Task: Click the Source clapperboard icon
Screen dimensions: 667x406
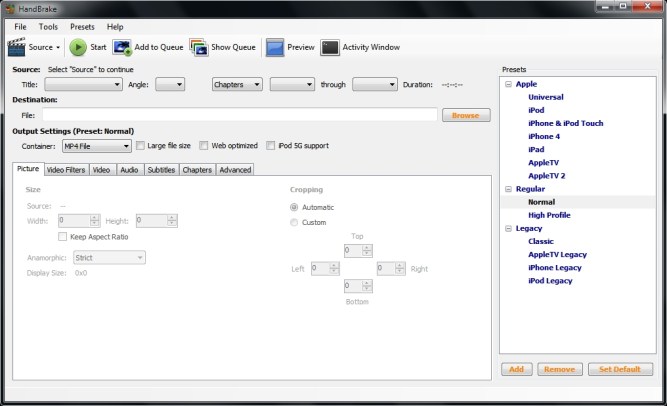Action: point(16,47)
